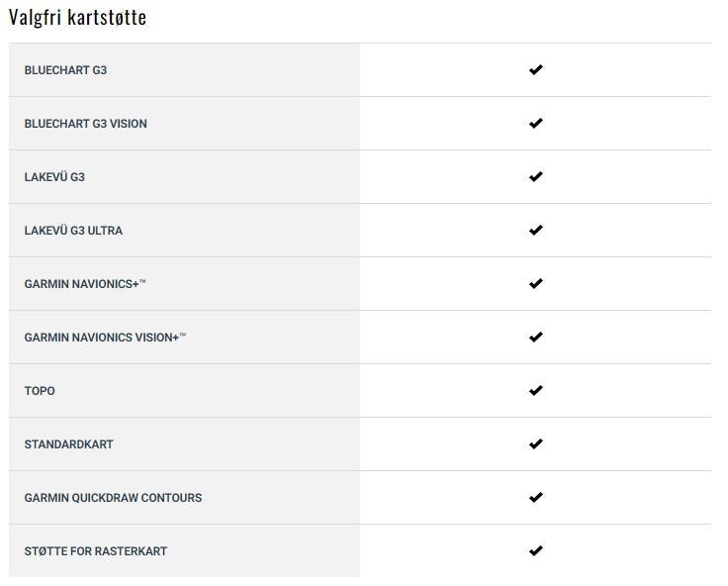Select the Valgfri kartstøtte heading
This screenshot has width=728, height=586.
77,18
